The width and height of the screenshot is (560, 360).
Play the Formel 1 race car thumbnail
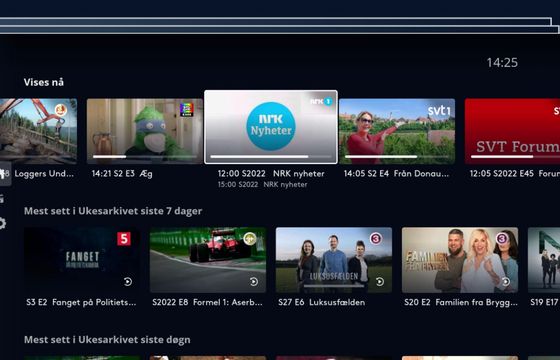(x=208, y=260)
